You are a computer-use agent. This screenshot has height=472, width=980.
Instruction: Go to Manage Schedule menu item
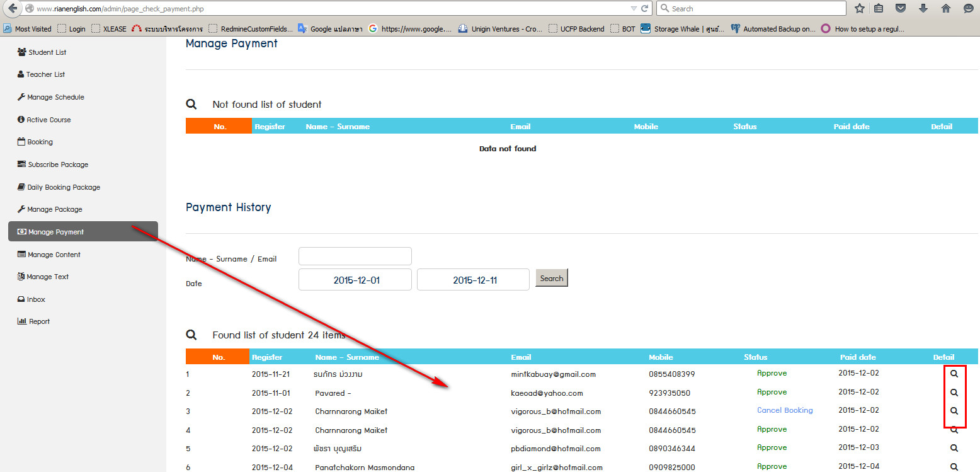click(x=55, y=97)
